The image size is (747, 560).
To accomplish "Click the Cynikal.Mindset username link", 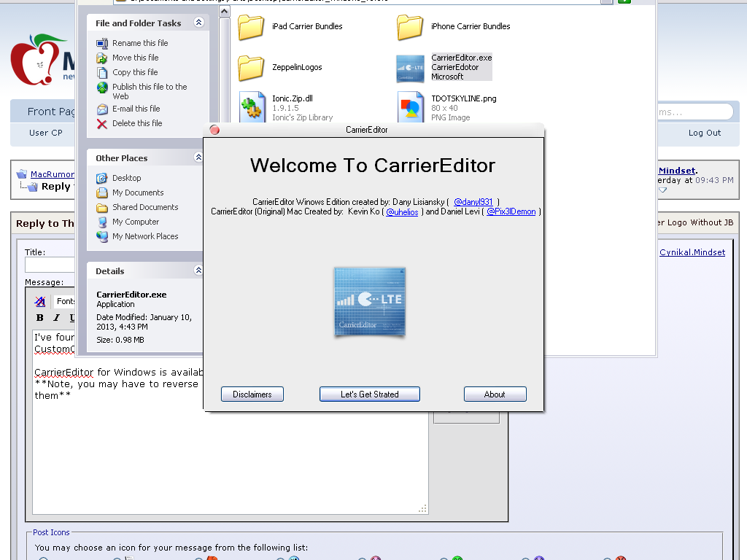I will [x=692, y=252].
